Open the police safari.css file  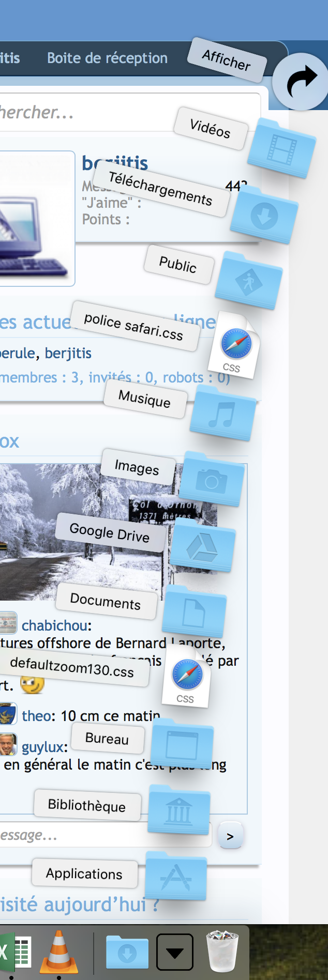point(235,345)
